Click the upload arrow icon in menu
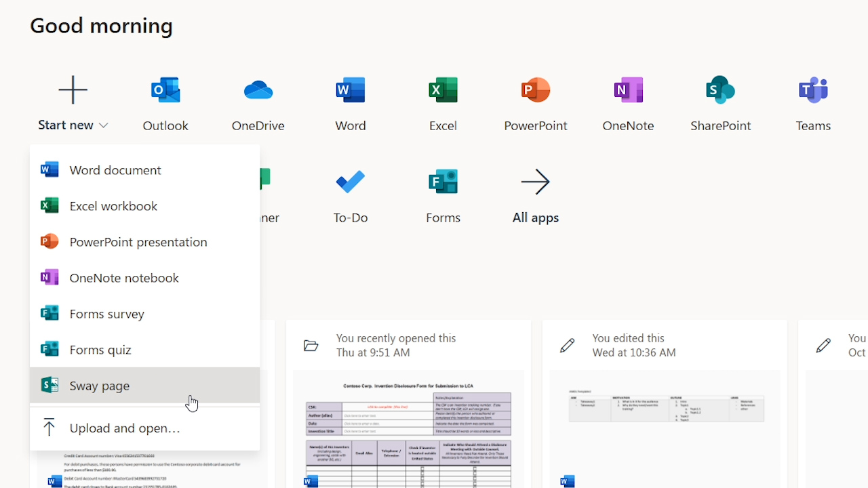Image resolution: width=868 pixels, height=488 pixels. pos(50,427)
